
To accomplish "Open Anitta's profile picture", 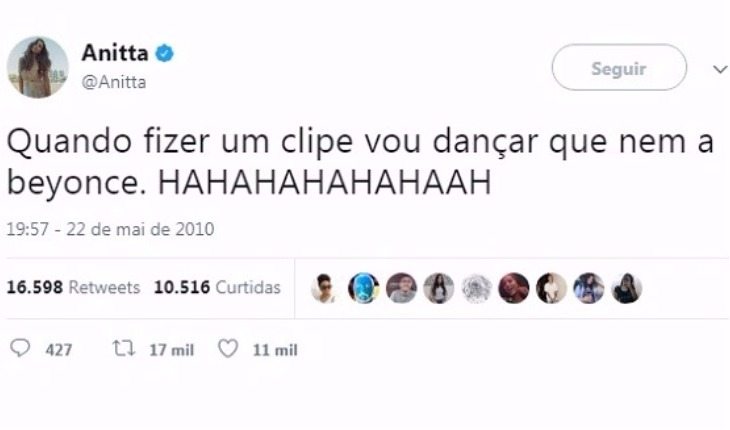I will pos(38,67).
